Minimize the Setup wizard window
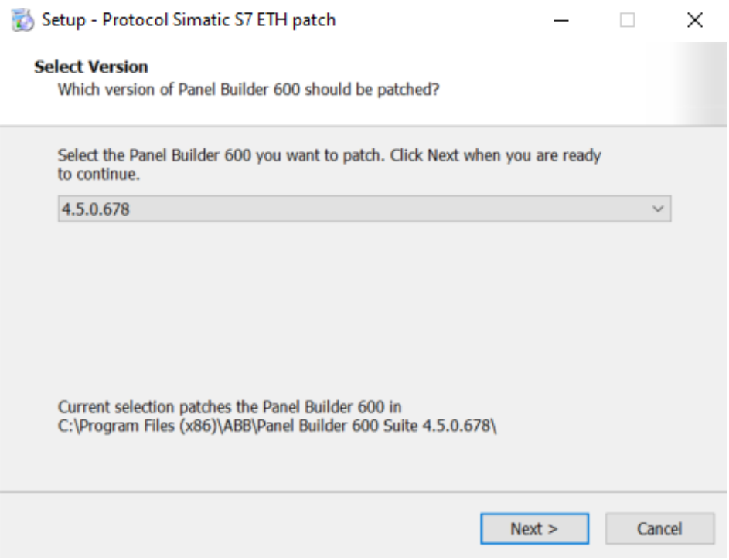The image size is (729, 560). 561,21
